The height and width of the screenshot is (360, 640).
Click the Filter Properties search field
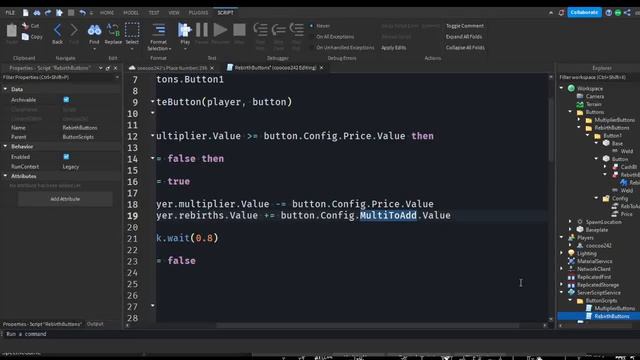pyautogui.click(x=60, y=77)
